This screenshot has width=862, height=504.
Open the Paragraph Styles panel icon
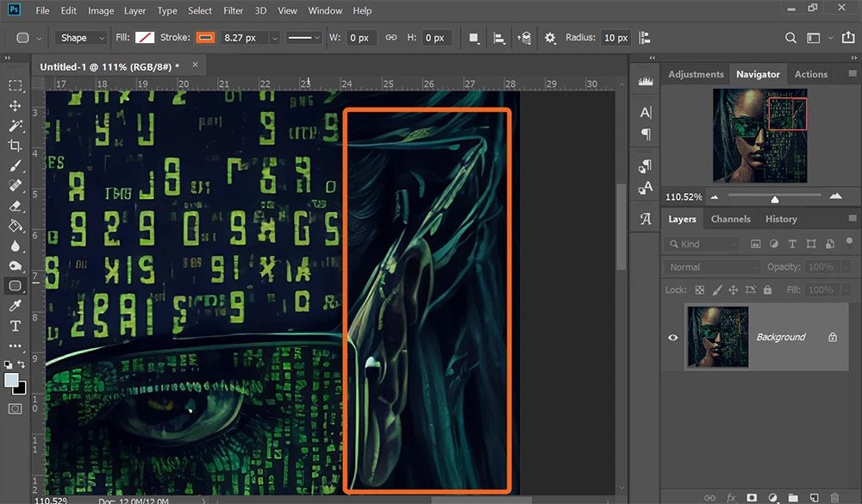pyautogui.click(x=646, y=165)
